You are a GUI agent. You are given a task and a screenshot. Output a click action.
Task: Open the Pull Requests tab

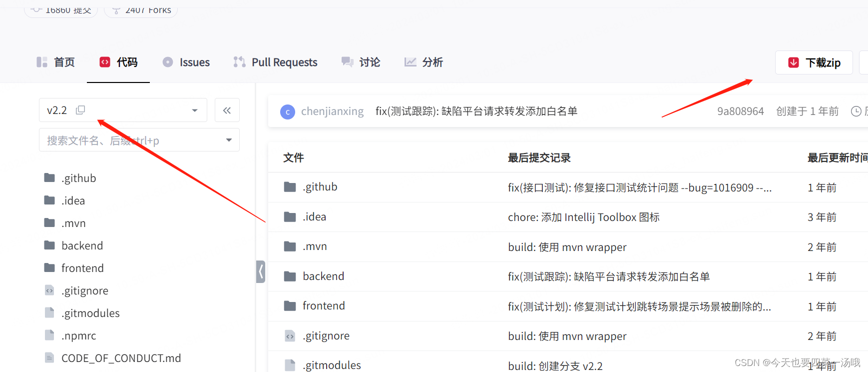(x=275, y=62)
